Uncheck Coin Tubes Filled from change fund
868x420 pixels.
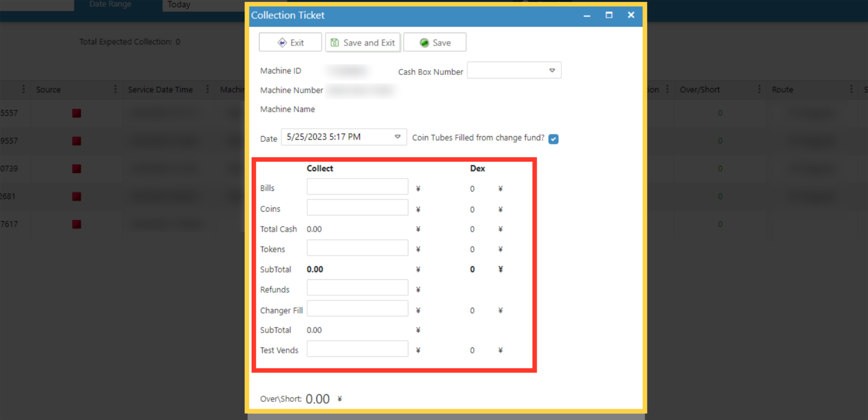click(x=553, y=139)
